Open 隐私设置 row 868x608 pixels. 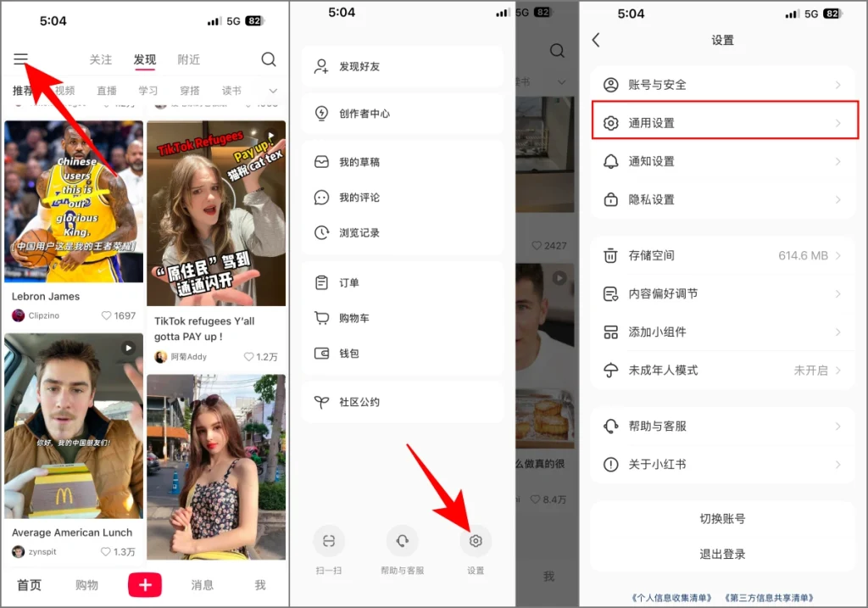(722, 200)
